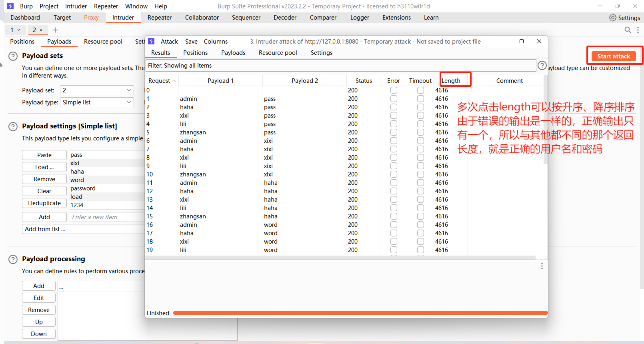The width and height of the screenshot is (644, 344).
Task: Toggle Error checkbox for request 15
Action: pos(394,216)
